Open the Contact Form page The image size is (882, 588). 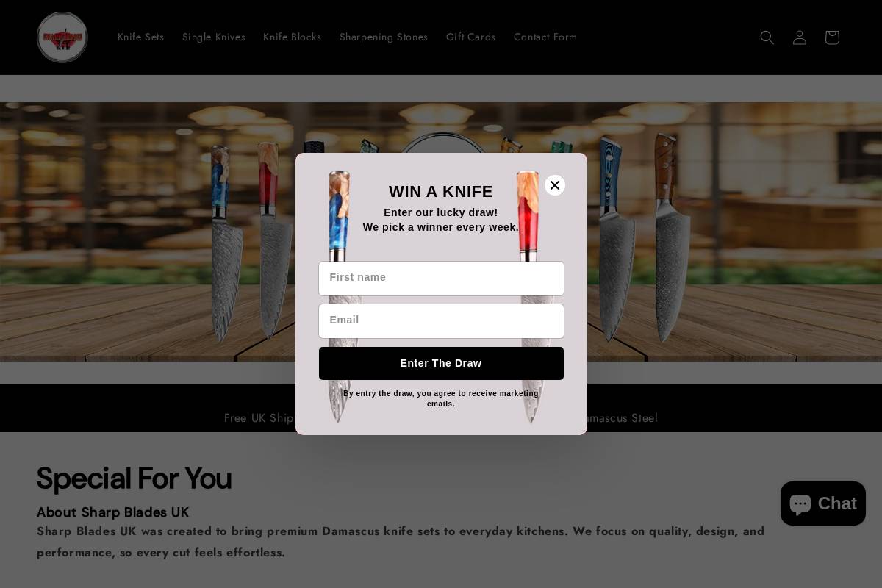point(545,37)
